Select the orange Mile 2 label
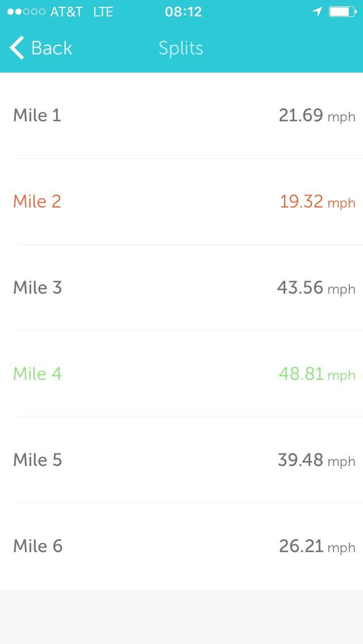This screenshot has width=363, height=644. [x=37, y=202]
